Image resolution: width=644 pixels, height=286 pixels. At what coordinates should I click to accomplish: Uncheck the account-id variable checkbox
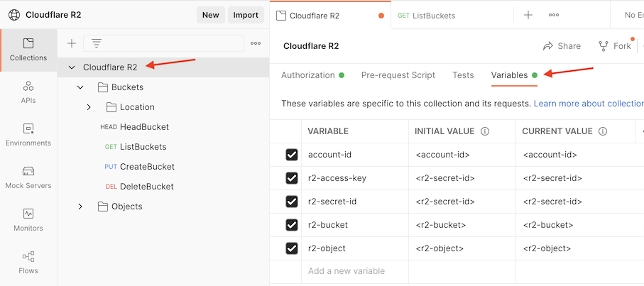(292, 155)
